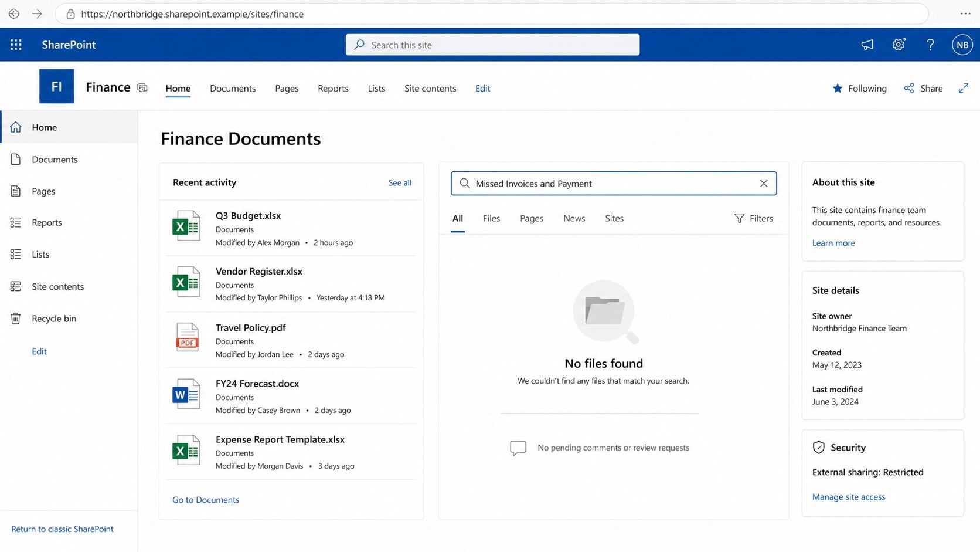Image resolution: width=980 pixels, height=552 pixels.
Task: Open the Documents tab in the top navigation
Action: [x=233, y=88]
